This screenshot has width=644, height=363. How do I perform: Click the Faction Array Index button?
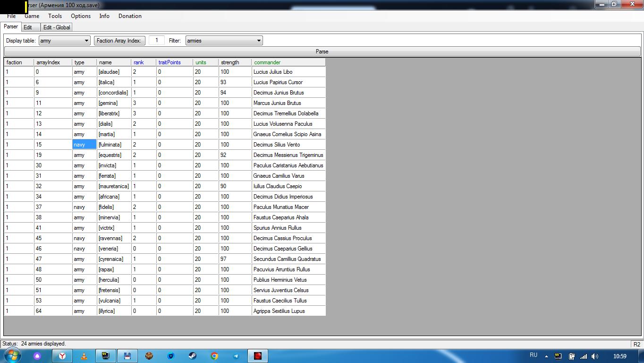pos(119,41)
